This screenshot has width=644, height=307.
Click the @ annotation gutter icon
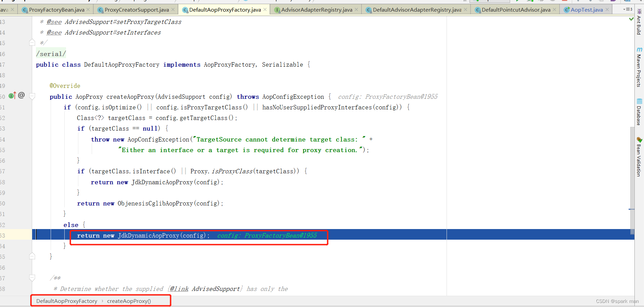tap(21, 95)
